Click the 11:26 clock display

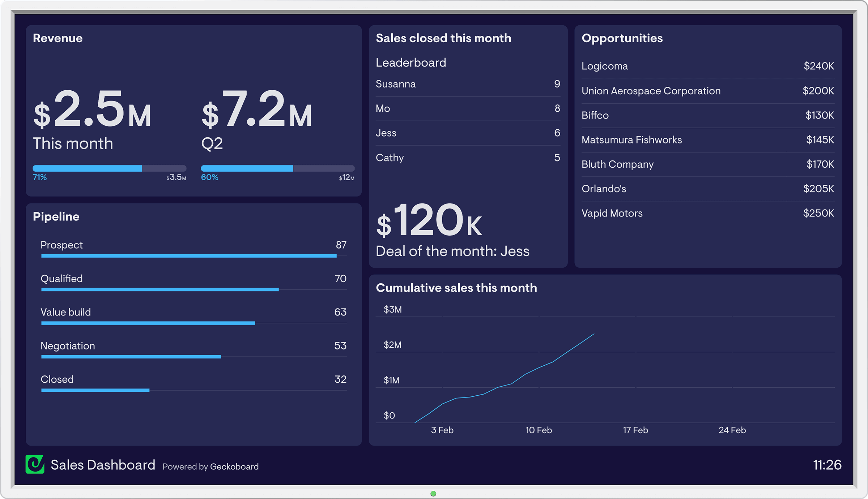coord(827,465)
